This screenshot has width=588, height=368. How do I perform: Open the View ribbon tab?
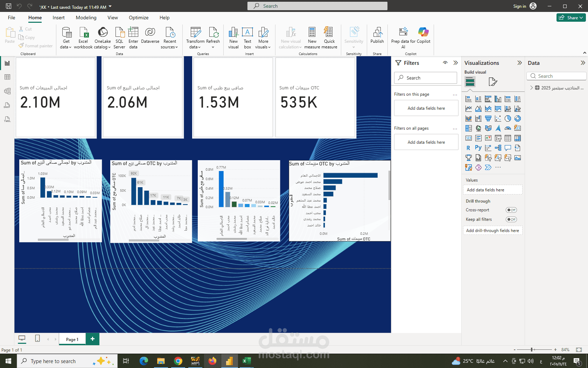(x=113, y=18)
